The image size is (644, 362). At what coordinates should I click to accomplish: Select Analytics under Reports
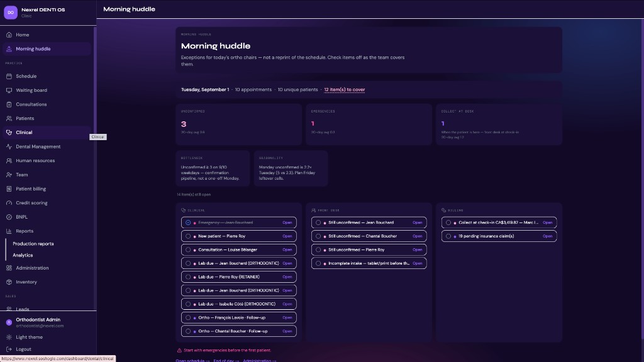[23, 255]
